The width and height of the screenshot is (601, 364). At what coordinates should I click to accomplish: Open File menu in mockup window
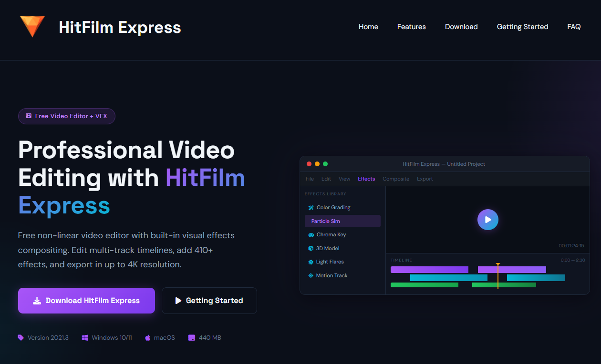(310, 179)
